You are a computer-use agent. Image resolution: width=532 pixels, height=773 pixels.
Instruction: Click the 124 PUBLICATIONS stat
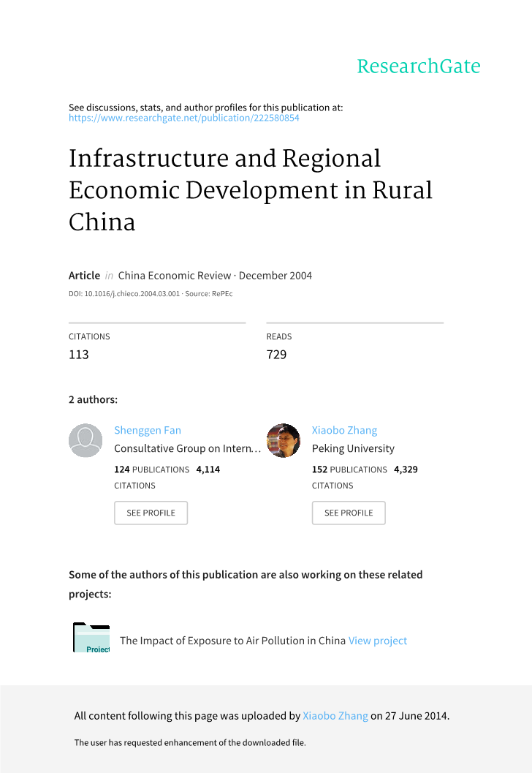coord(152,470)
